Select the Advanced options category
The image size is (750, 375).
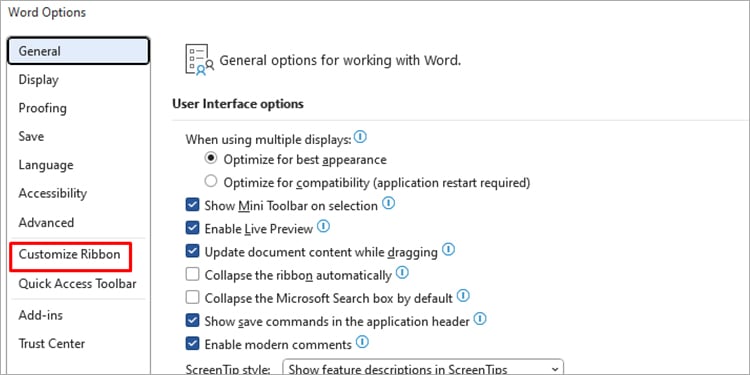click(46, 222)
